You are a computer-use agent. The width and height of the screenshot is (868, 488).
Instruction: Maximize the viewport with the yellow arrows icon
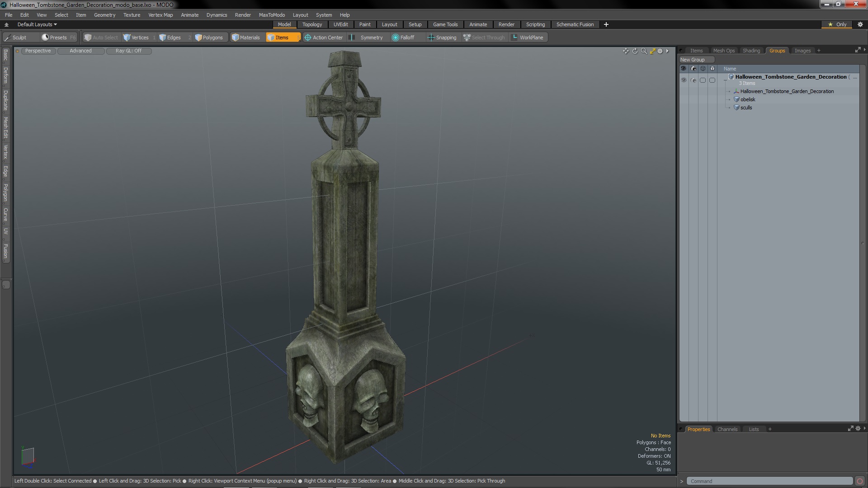click(652, 51)
